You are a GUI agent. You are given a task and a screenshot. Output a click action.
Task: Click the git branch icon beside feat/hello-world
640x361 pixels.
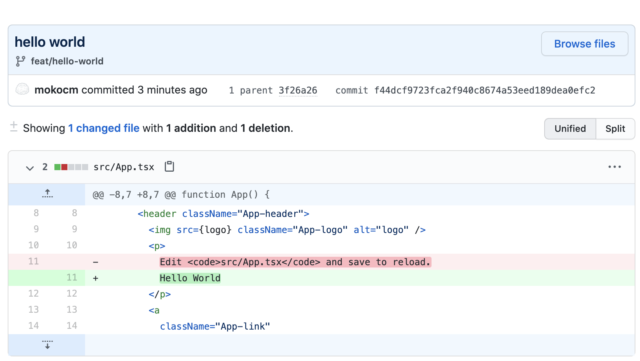point(20,61)
